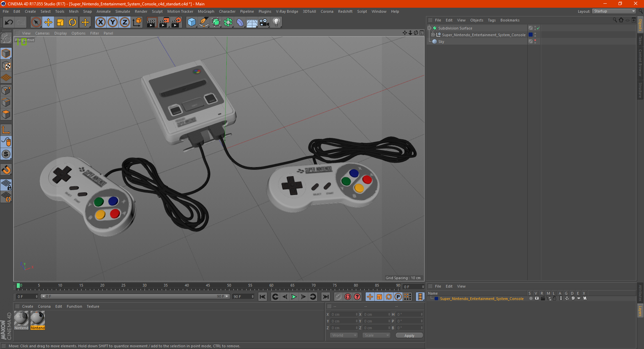
Task: Select the Live Selection tool
Action: pos(36,22)
